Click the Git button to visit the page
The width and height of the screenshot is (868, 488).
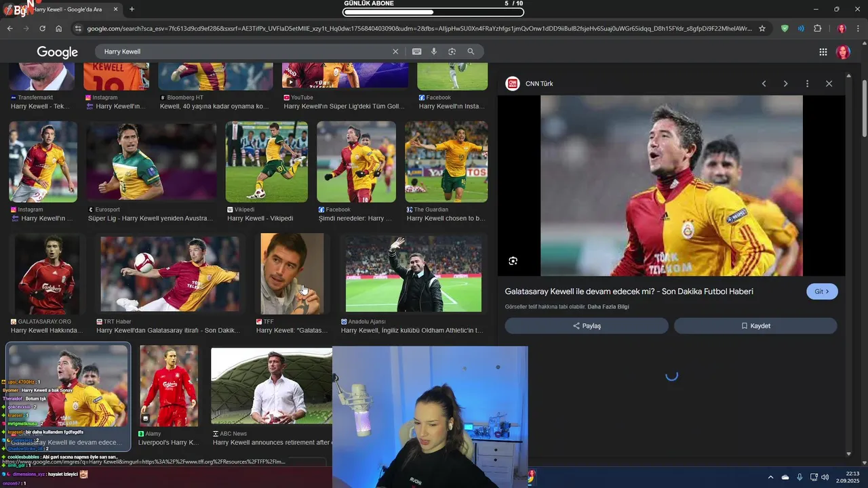click(822, 291)
